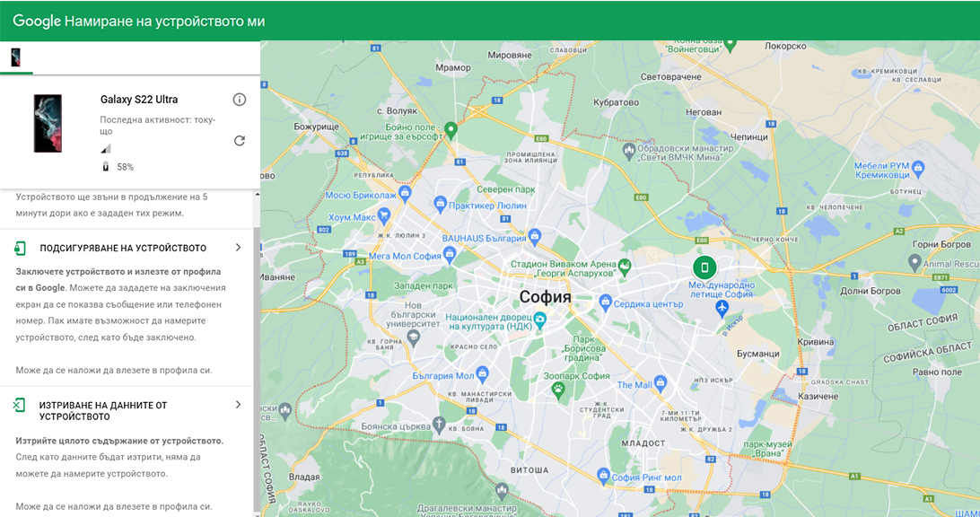Click the Бусманци label on map
980x517 pixels.
click(x=758, y=354)
